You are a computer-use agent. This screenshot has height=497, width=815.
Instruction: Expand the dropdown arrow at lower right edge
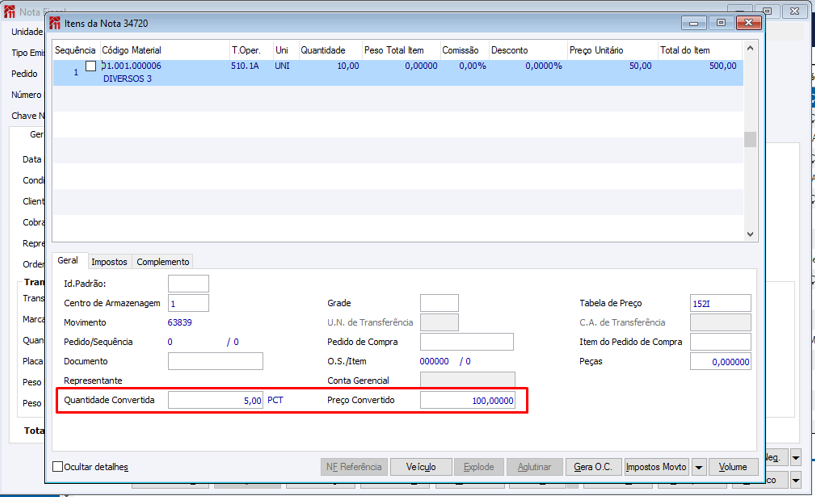click(796, 457)
